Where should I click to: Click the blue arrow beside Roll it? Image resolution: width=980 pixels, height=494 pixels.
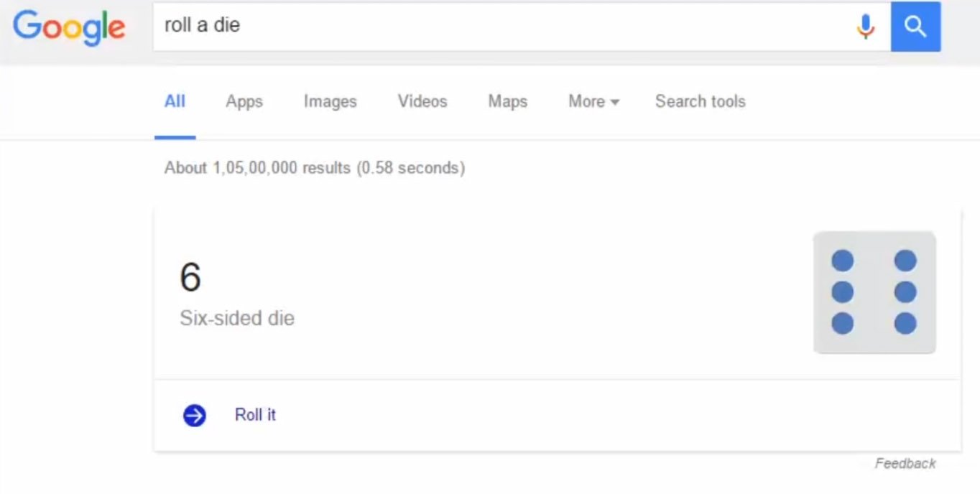(194, 415)
